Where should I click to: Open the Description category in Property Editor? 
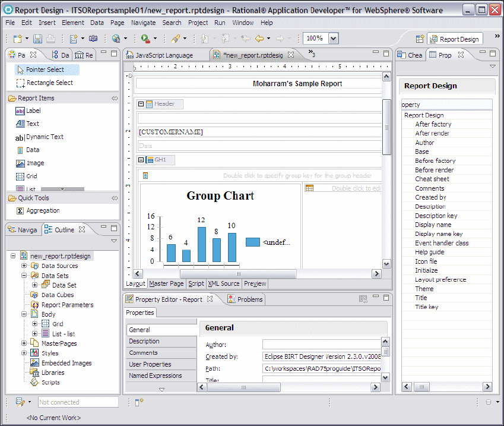(144, 341)
